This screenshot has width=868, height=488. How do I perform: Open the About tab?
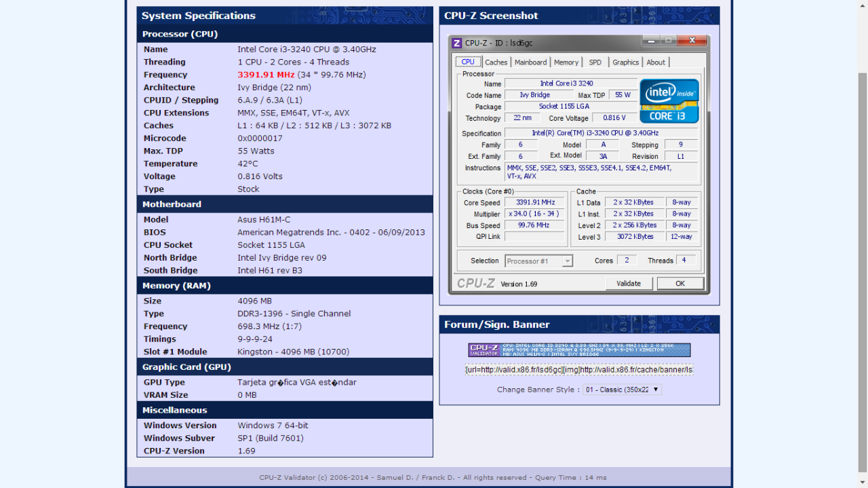point(656,62)
